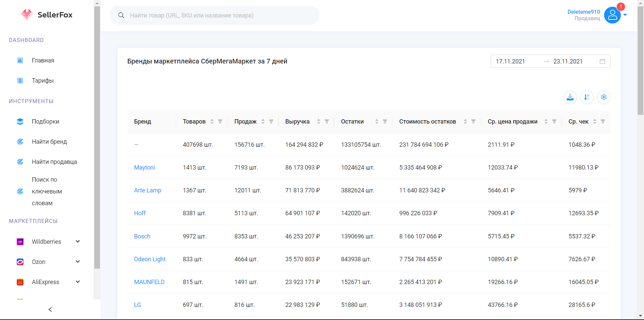The width and height of the screenshot is (644, 320).
Task: Click Maytoni revenue 86 173 093 ₽
Action: 303,168
